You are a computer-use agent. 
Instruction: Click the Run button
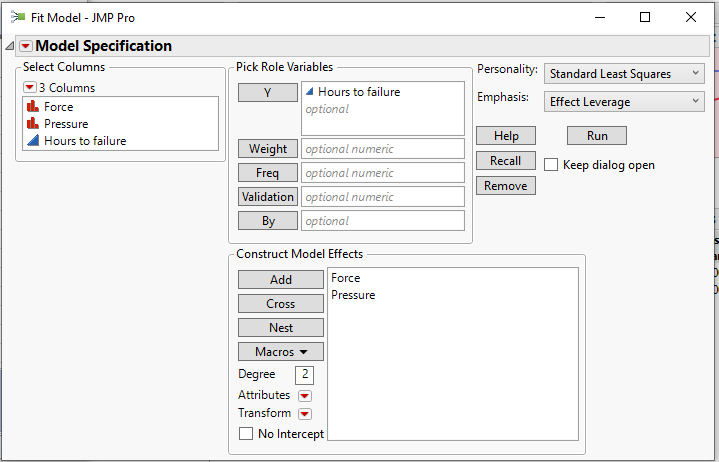[x=597, y=136]
